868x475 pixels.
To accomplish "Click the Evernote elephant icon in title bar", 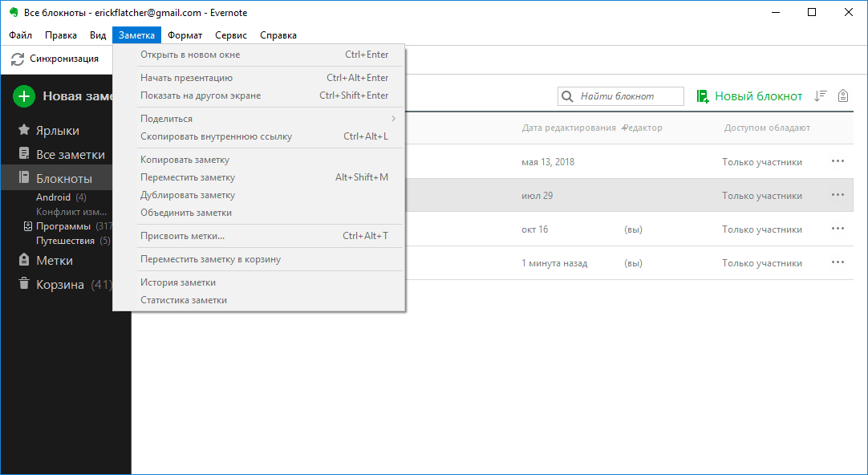I will pyautogui.click(x=14, y=12).
